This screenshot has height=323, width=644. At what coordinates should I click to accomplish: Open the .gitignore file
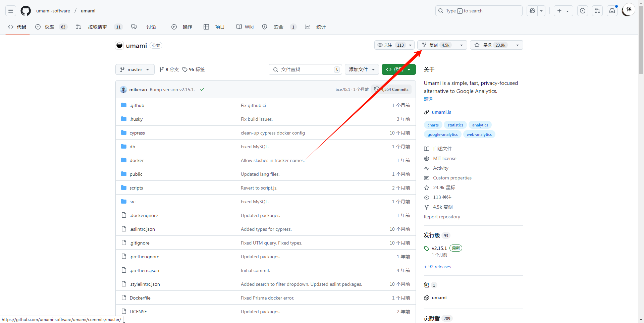point(140,243)
